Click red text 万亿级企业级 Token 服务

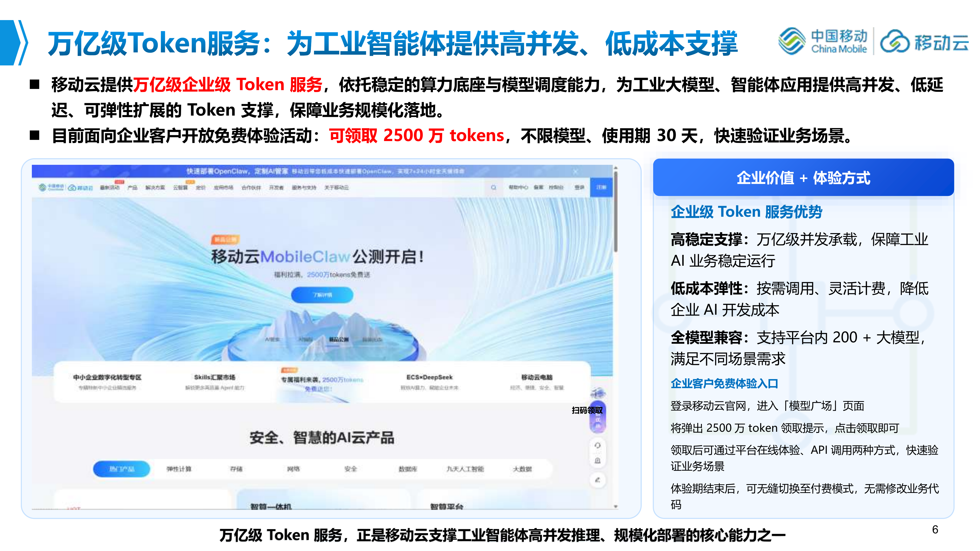click(x=228, y=84)
